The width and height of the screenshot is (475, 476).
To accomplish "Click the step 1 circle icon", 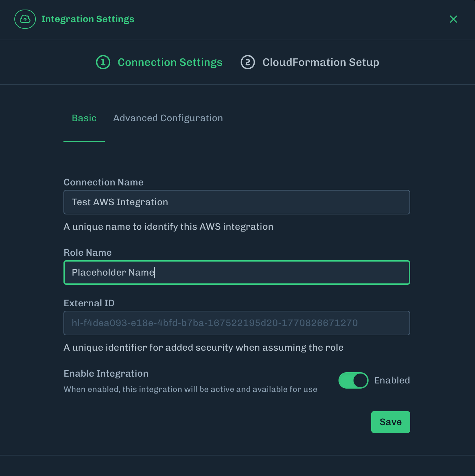I will click(103, 62).
